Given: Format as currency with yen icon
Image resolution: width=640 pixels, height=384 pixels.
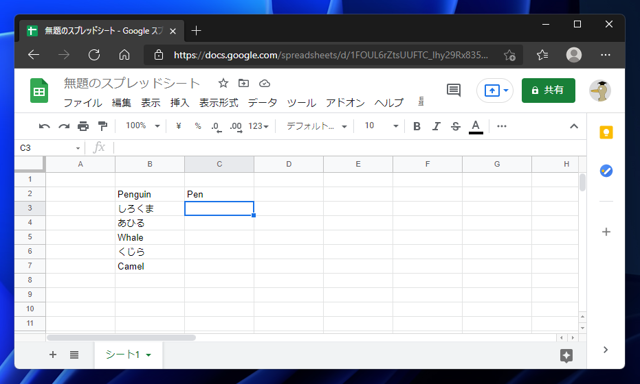Looking at the screenshot, I should [178, 126].
